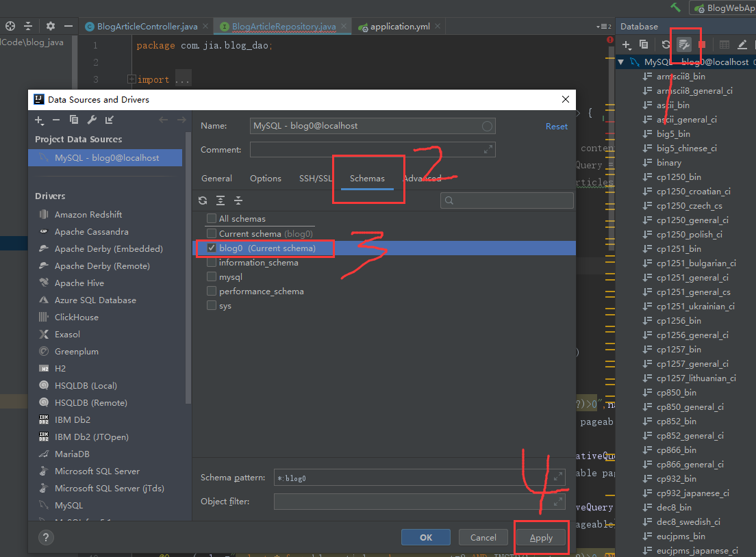Switch to the Options tab
The image size is (756, 557).
click(265, 179)
